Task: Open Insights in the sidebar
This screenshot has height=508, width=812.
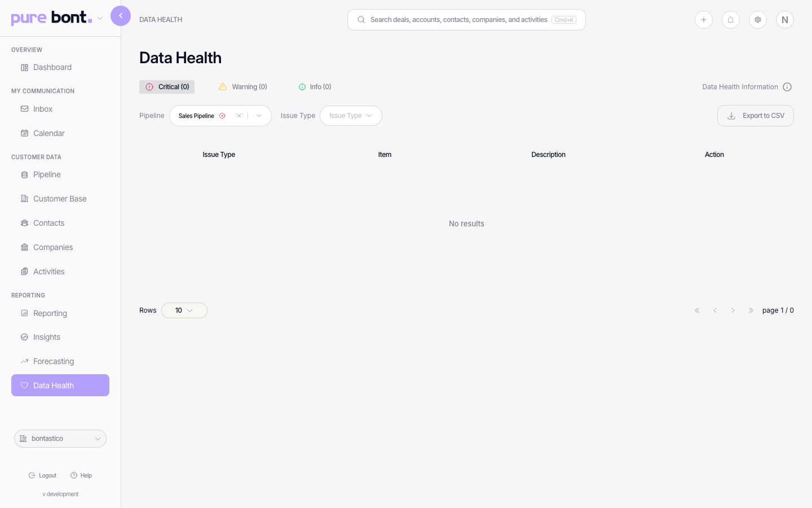Action: 60,337
